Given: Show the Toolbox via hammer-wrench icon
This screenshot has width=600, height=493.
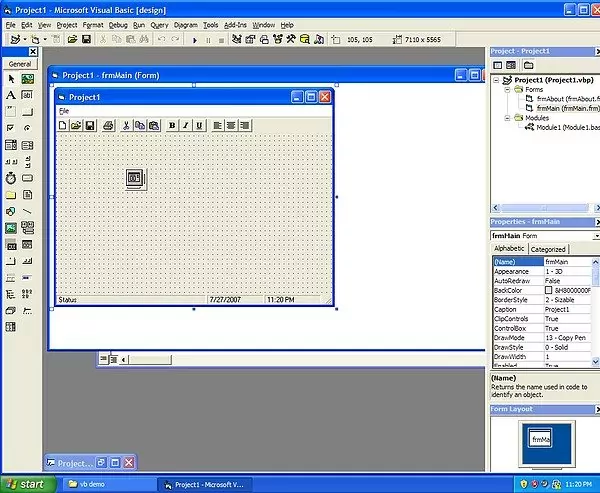Looking at the screenshot, I should [x=291, y=39].
